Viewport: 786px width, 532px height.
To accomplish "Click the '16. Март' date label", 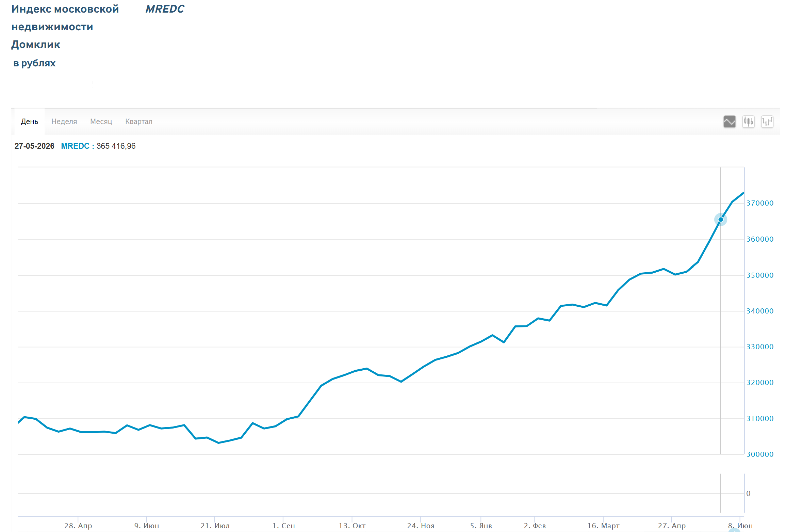I will pyautogui.click(x=603, y=526).
